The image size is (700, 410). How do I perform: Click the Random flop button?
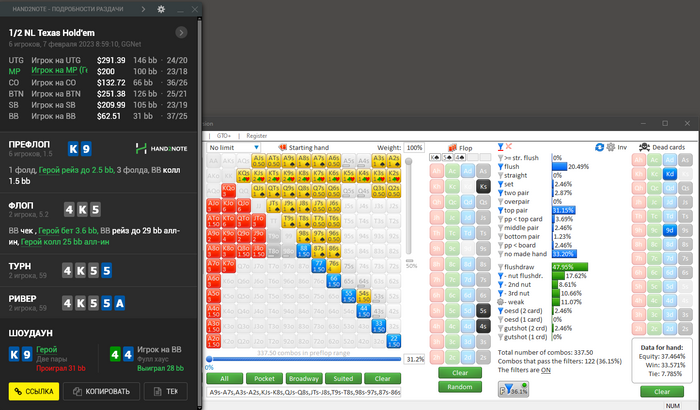click(460, 387)
